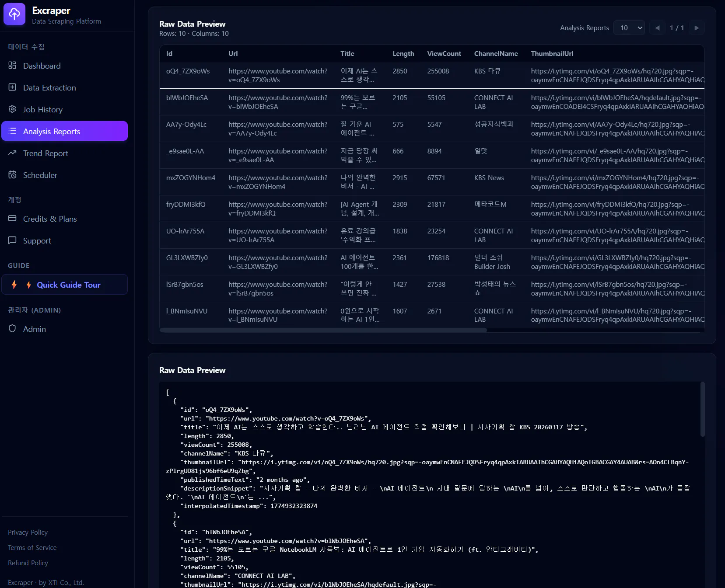Open Dashboard from the sidebar
725x588 pixels.
coord(65,66)
